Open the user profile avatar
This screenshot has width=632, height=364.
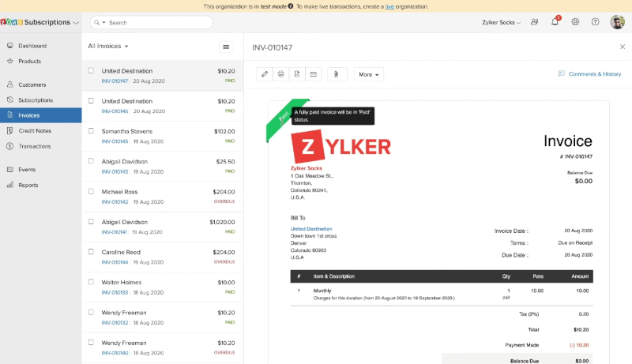tap(617, 22)
